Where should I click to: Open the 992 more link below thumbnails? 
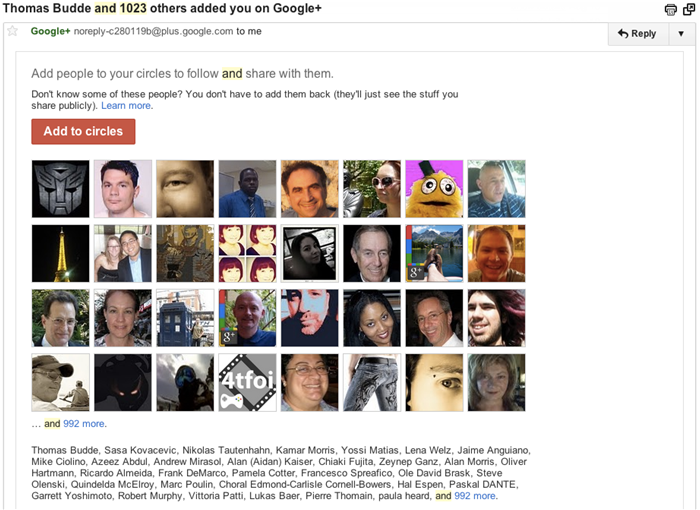[84, 423]
